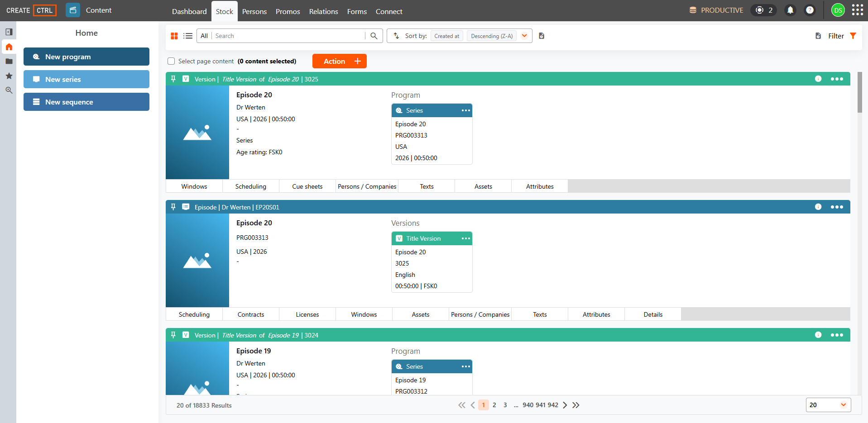Viewport: 868px width, 423px height.
Task: Open the Forms tab
Action: [x=357, y=11]
